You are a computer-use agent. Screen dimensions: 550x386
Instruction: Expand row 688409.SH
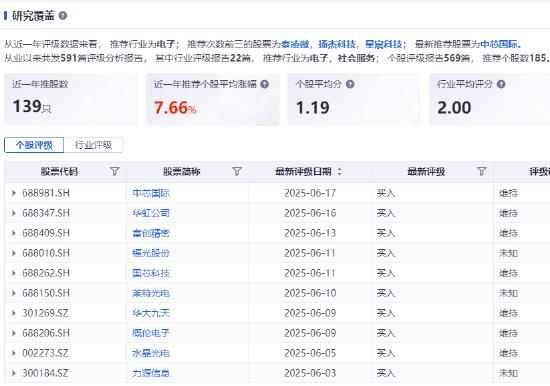point(14,233)
